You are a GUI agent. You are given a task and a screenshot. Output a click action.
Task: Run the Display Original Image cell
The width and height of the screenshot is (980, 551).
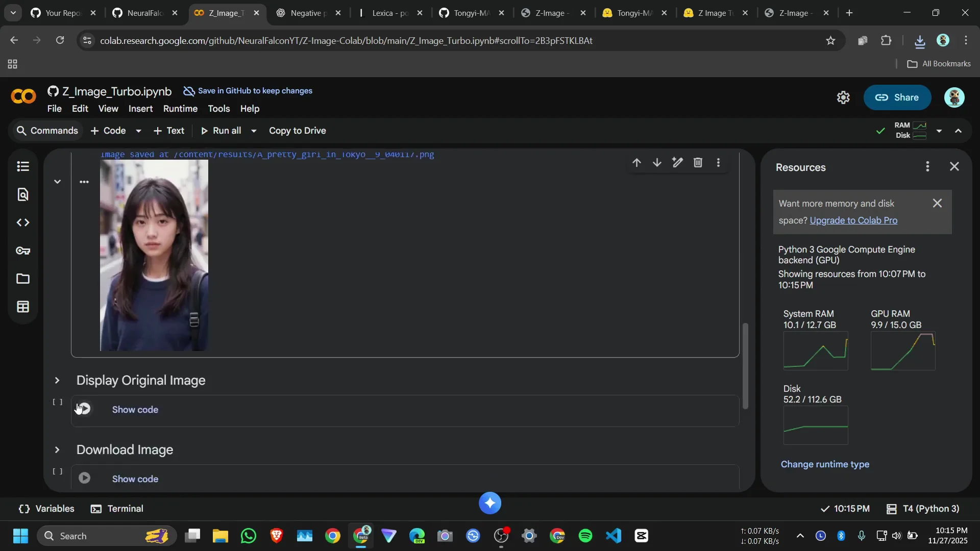[x=85, y=409]
